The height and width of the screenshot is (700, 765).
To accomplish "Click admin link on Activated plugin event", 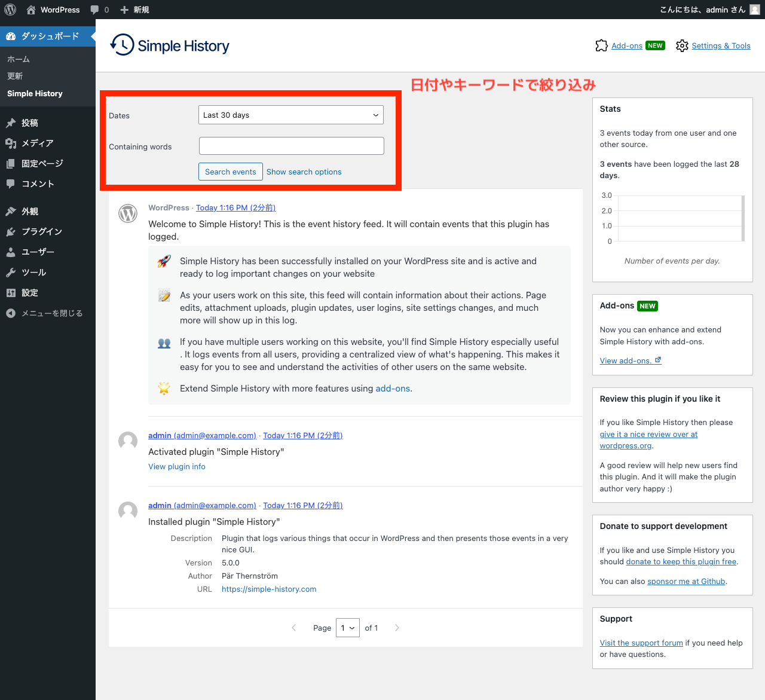I will tap(202, 435).
